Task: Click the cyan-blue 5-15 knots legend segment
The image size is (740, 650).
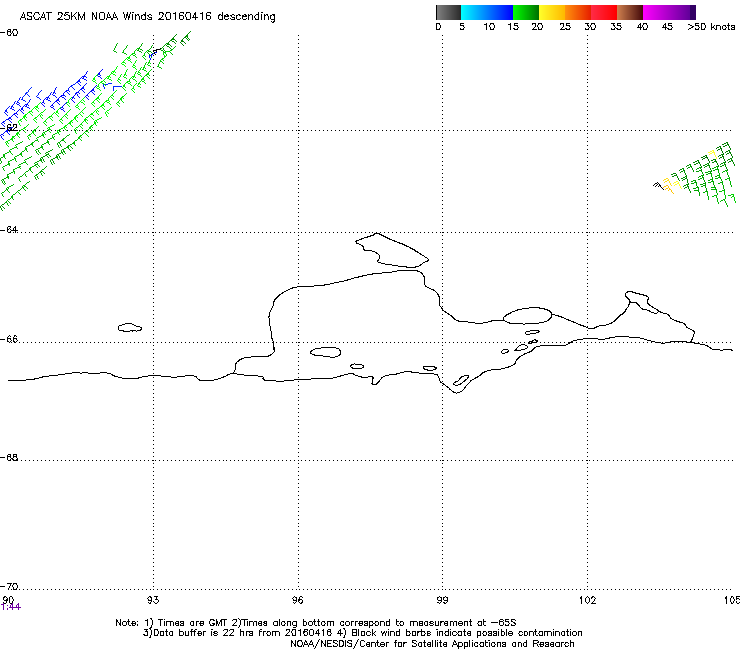Action: tap(487, 12)
